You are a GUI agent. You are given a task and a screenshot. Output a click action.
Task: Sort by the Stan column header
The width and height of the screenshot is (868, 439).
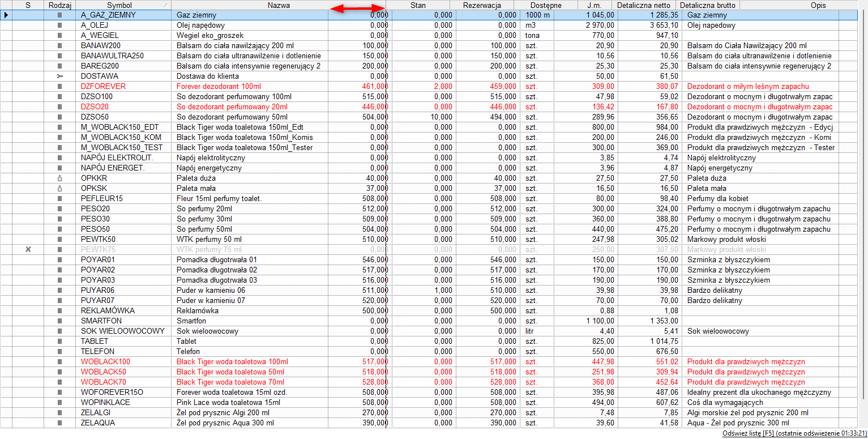(418, 5)
